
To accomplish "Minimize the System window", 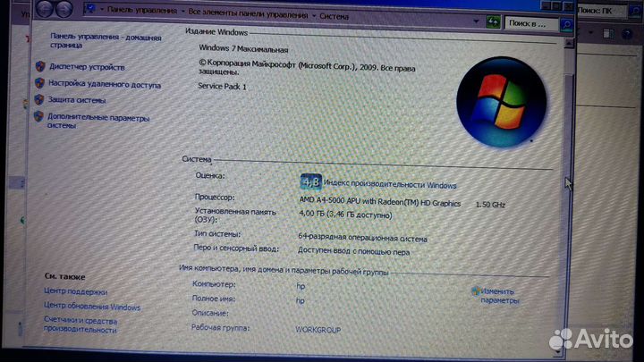I will [x=546, y=5].
